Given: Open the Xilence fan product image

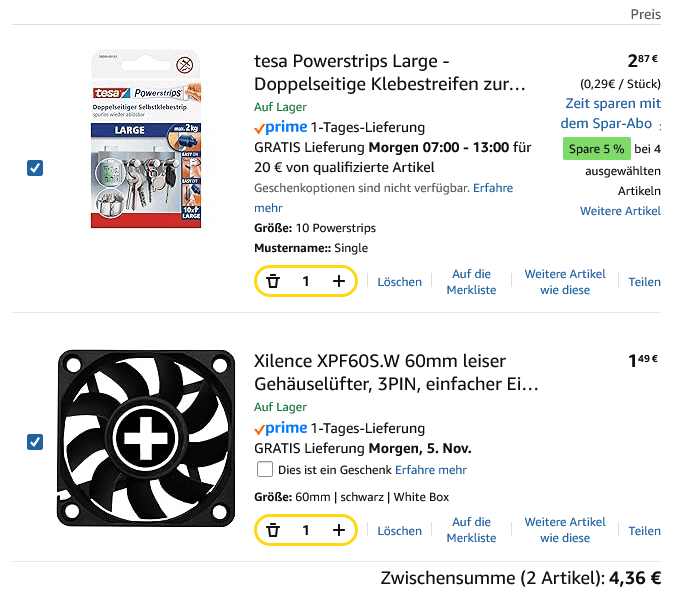Looking at the screenshot, I should [146, 437].
